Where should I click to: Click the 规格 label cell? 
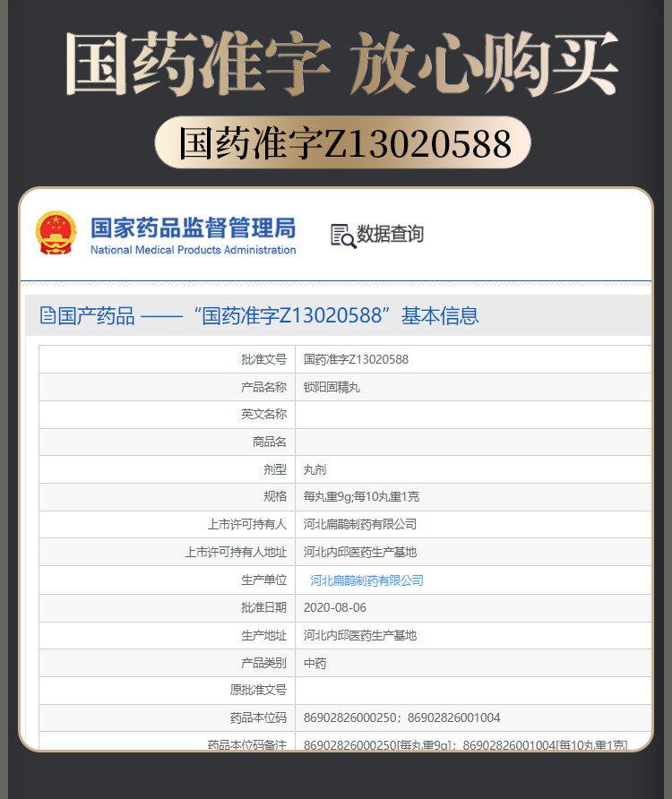tap(168, 497)
